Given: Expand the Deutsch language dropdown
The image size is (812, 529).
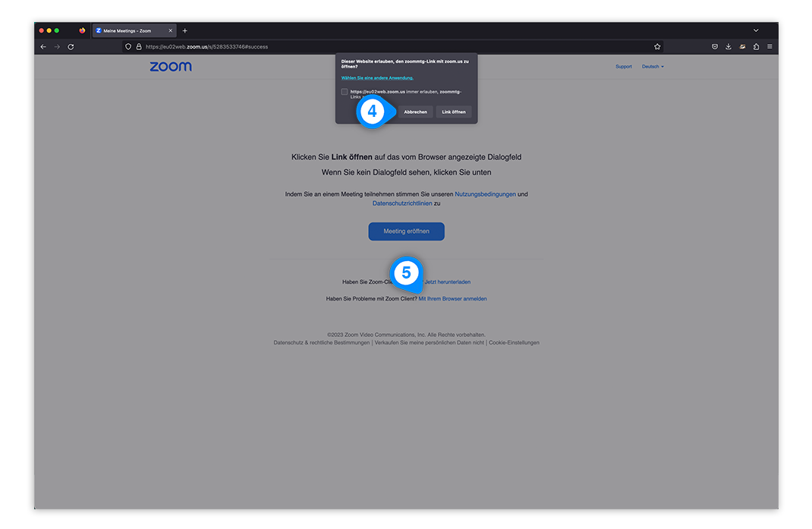Looking at the screenshot, I should pos(653,66).
